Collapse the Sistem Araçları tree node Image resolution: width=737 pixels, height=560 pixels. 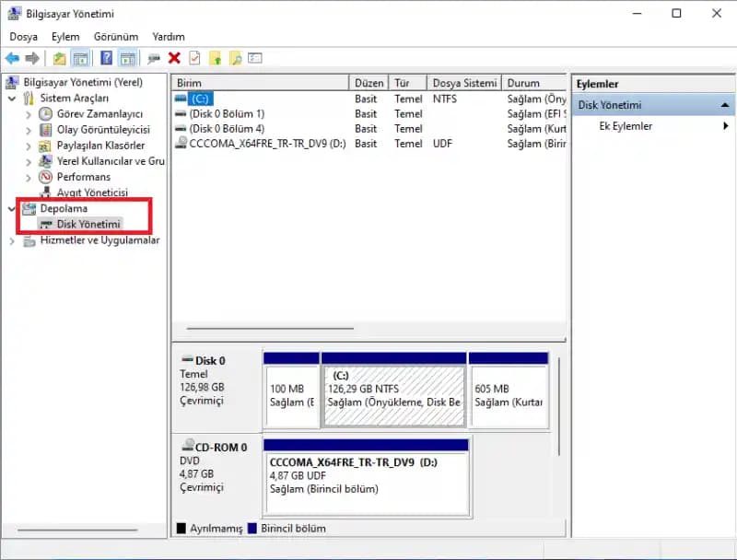(x=12, y=99)
